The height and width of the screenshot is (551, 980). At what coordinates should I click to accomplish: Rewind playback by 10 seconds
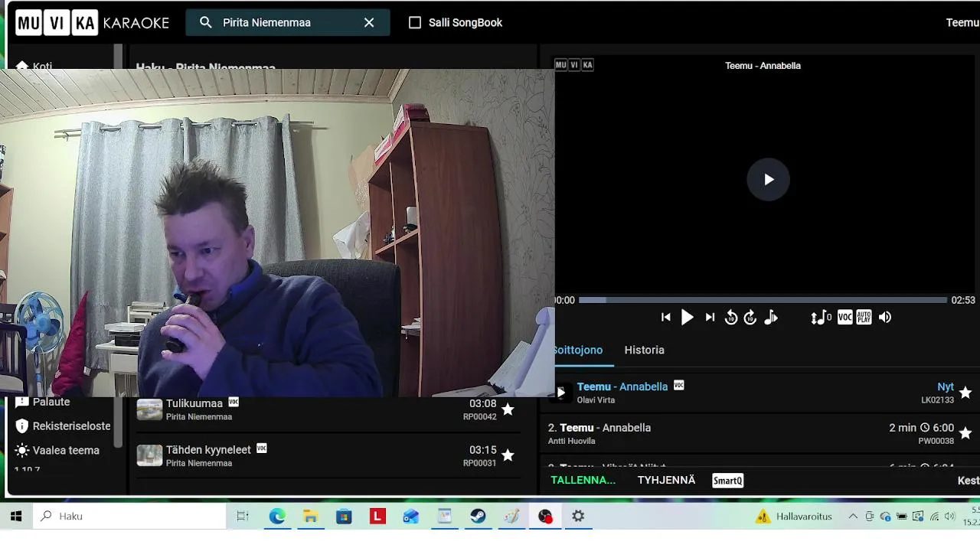[x=731, y=318]
